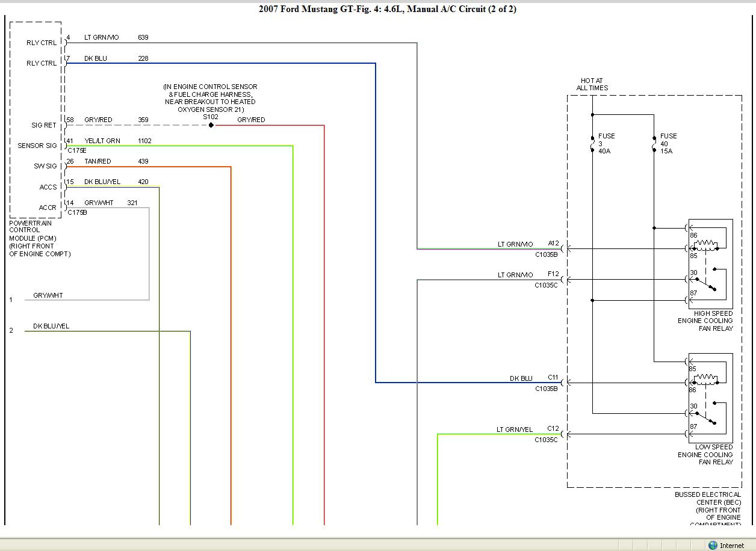
Task: Click the POWERTRAIN CONTROL MODULE (PCM) label
Action: coord(40,238)
